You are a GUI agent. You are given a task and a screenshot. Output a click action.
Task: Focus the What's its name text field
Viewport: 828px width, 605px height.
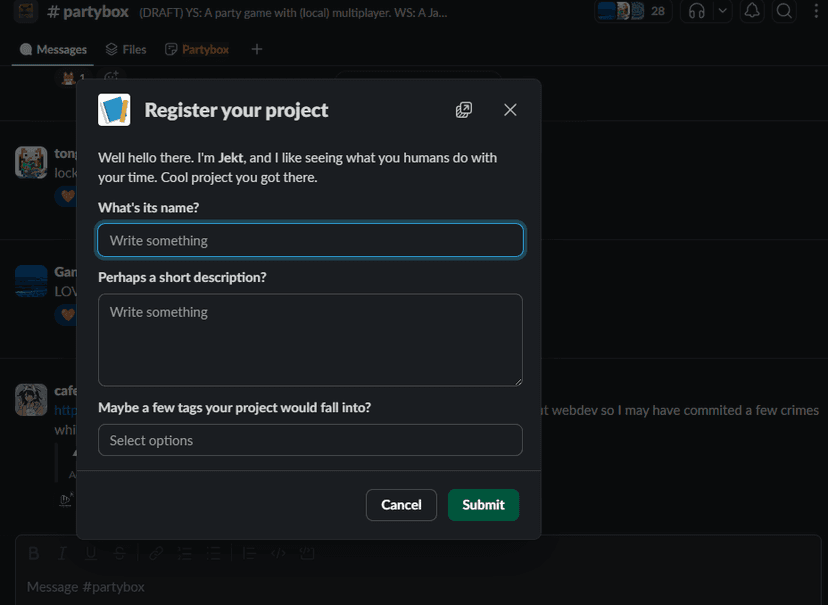click(x=310, y=240)
